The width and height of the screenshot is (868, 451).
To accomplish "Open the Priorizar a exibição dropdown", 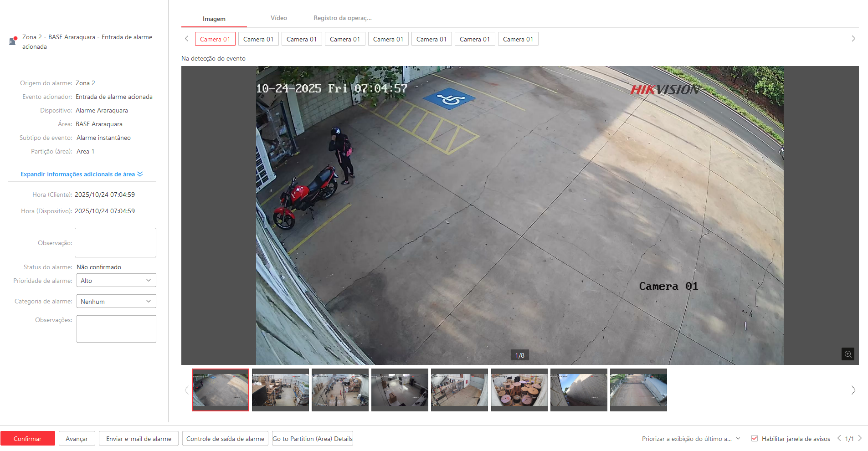I will click(690, 439).
